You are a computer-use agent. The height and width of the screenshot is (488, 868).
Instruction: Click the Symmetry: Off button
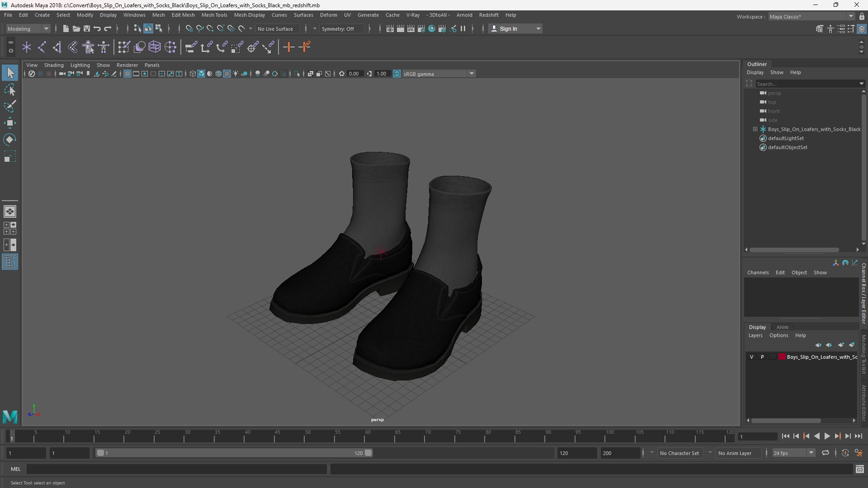point(341,28)
